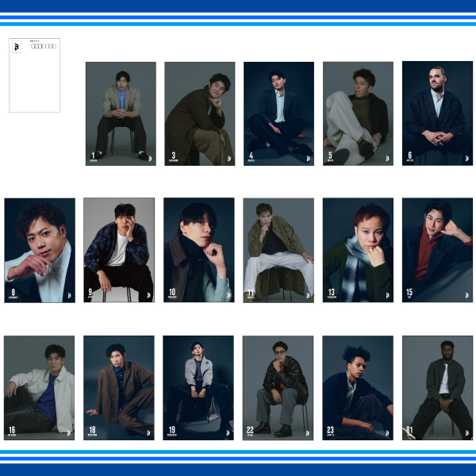
Task: Select photo card number 81
Action: point(437,387)
